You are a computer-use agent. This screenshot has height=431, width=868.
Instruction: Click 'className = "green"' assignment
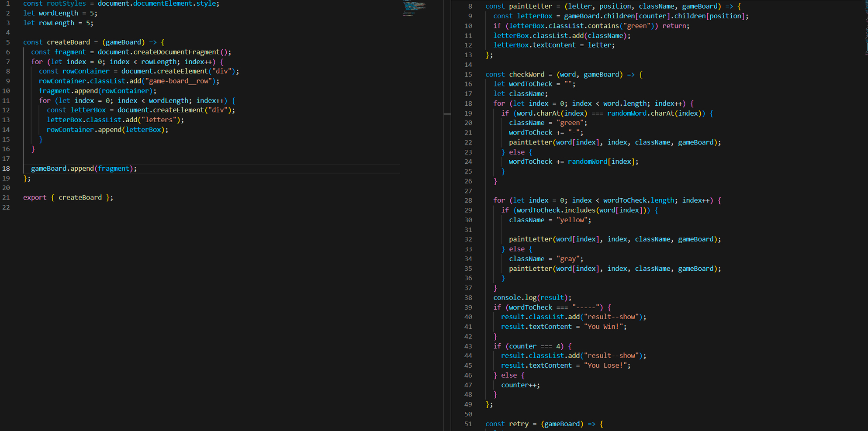tap(546, 123)
